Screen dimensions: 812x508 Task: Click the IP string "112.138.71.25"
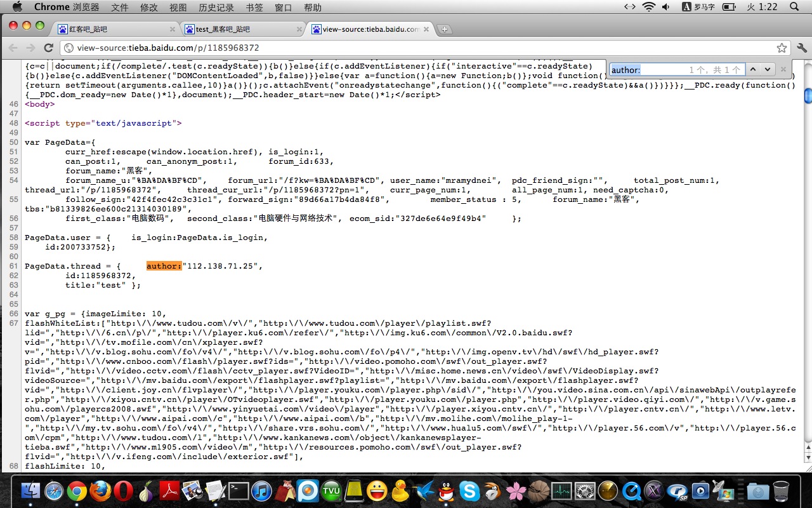(220, 266)
